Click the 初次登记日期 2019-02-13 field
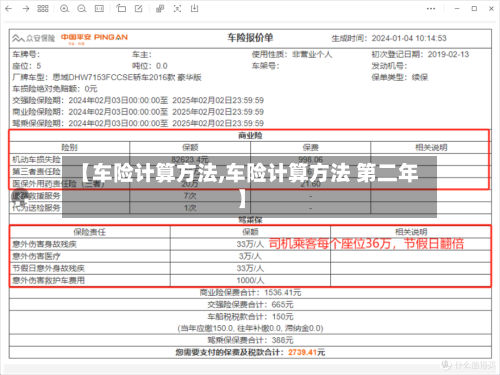500x375 pixels. pyautogui.click(x=420, y=54)
